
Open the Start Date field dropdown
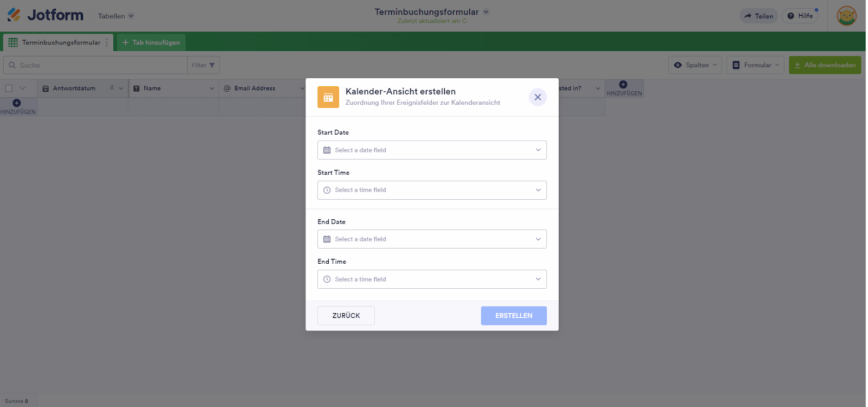[432, 150]
